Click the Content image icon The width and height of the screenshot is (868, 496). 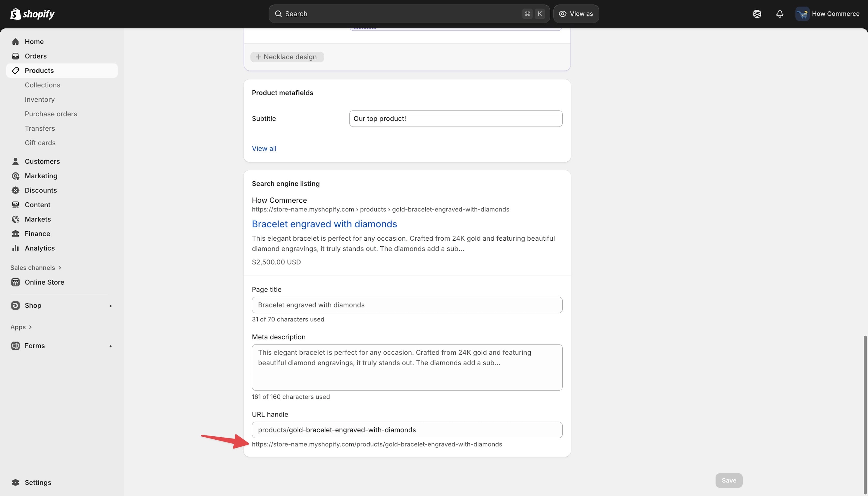click(15, 205)
